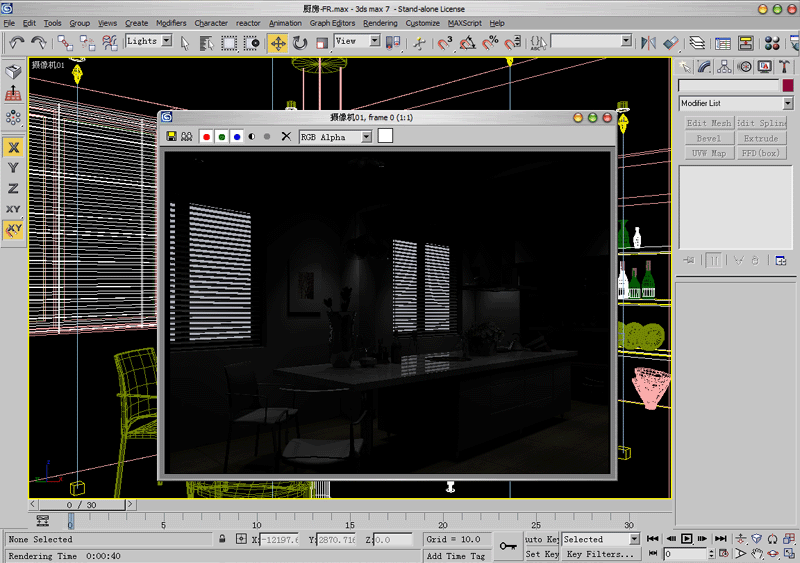Open the RGB Alpha channel dropdown

(x=366, y=137)
